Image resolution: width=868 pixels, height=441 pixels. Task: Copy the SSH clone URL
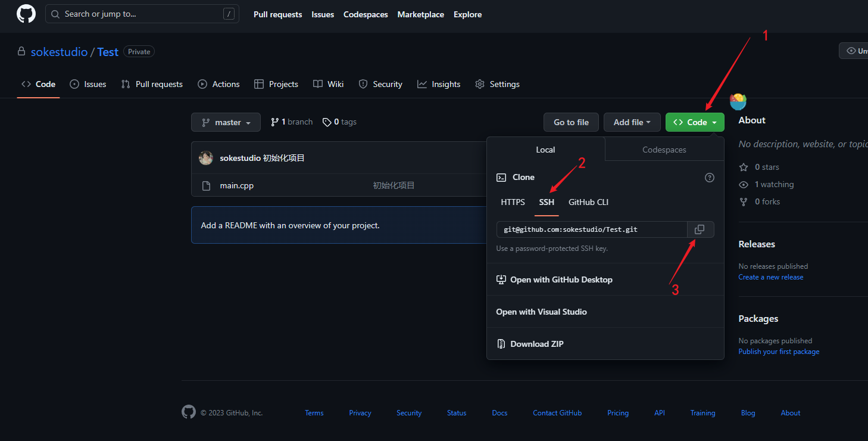(x=700, y=229)
